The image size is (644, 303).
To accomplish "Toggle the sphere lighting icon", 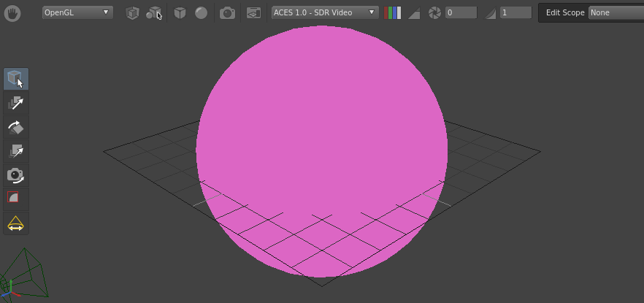I will click(201, 13).
